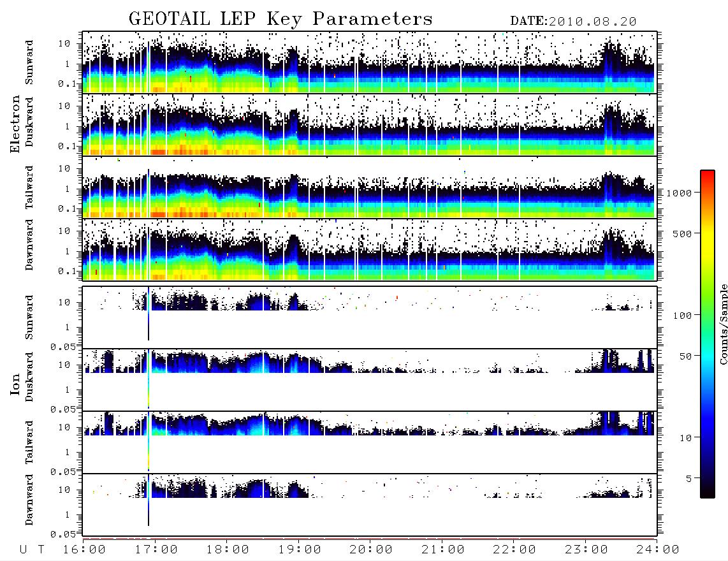This screenshot has height=561, width=728.
Task: Click the '100' color bar tick value
Action: (683, 316)
